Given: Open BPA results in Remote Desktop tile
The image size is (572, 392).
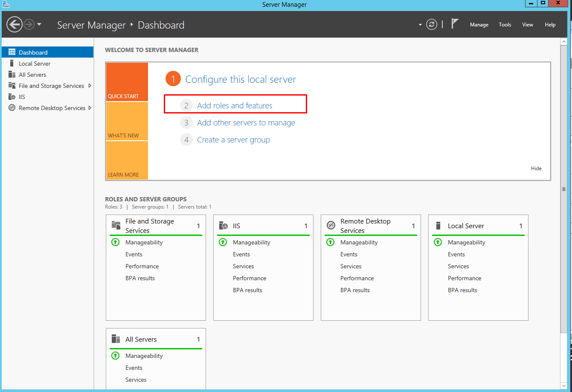Looking at the screenshot, I should [x=355, y=290].
